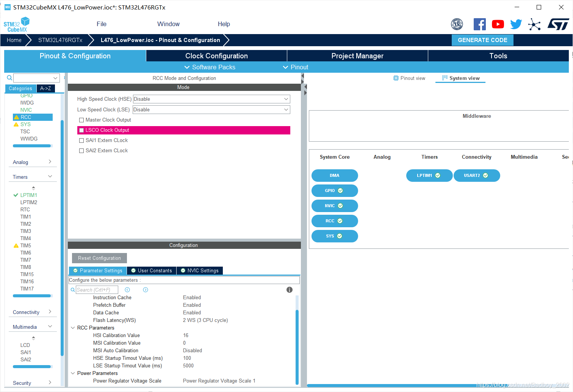Click the upper panel collapse arrow beside Mode
573x392 pixels.
302,78
